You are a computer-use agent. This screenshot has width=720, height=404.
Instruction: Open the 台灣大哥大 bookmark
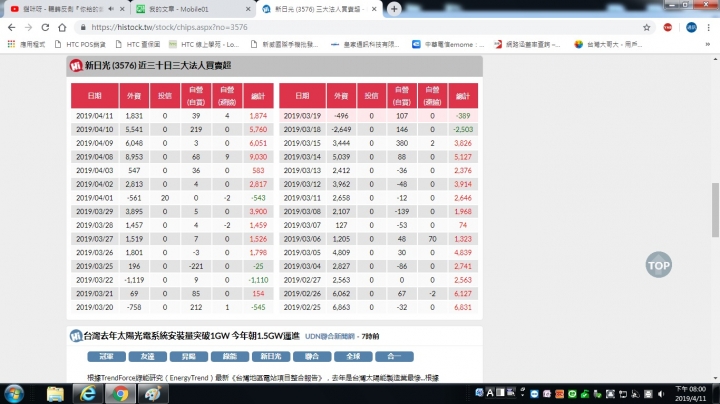pos(608,45)
